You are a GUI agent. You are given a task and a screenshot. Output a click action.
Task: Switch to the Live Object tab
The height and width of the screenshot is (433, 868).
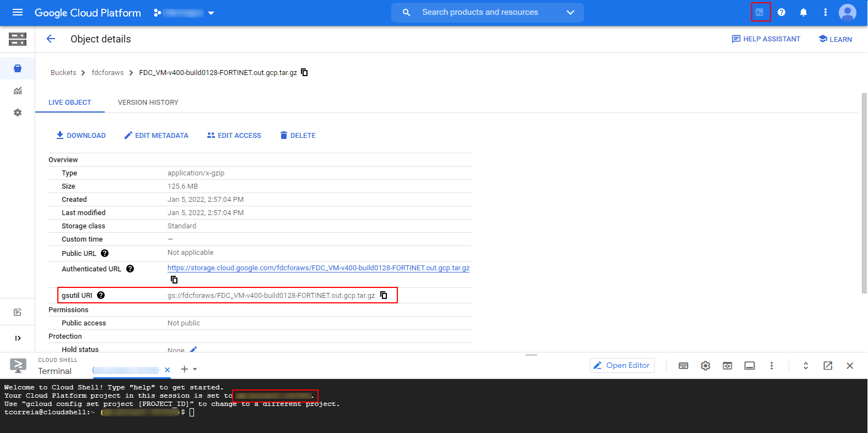(x=70, y=103)
